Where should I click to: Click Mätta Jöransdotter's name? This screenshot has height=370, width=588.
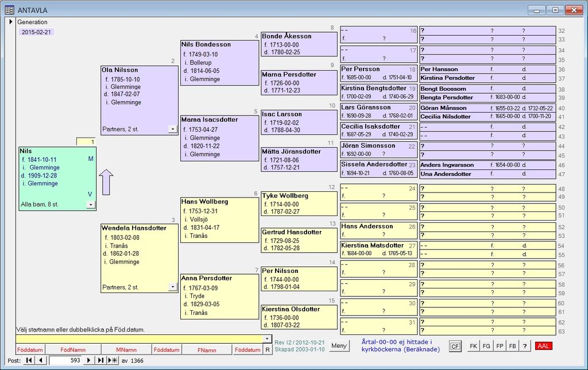coord(291,151)
